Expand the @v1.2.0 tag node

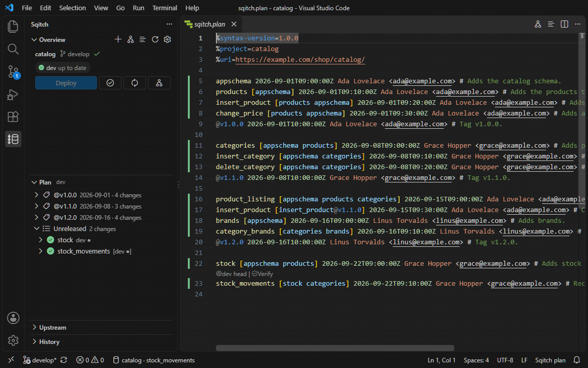coord(36,217)
